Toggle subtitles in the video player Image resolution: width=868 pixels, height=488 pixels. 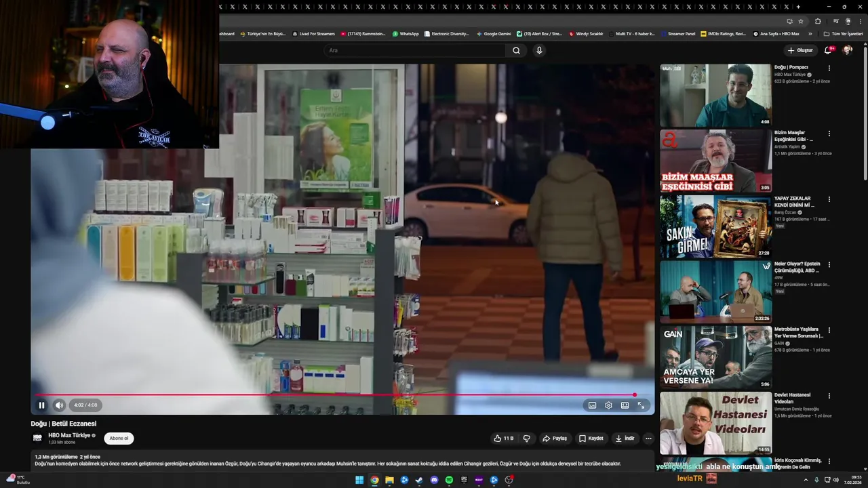click(x=592, y=405)
